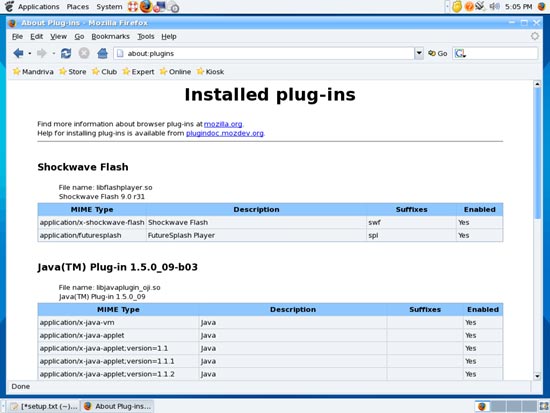Click the Shockwave Flash heading

point(83,167)
